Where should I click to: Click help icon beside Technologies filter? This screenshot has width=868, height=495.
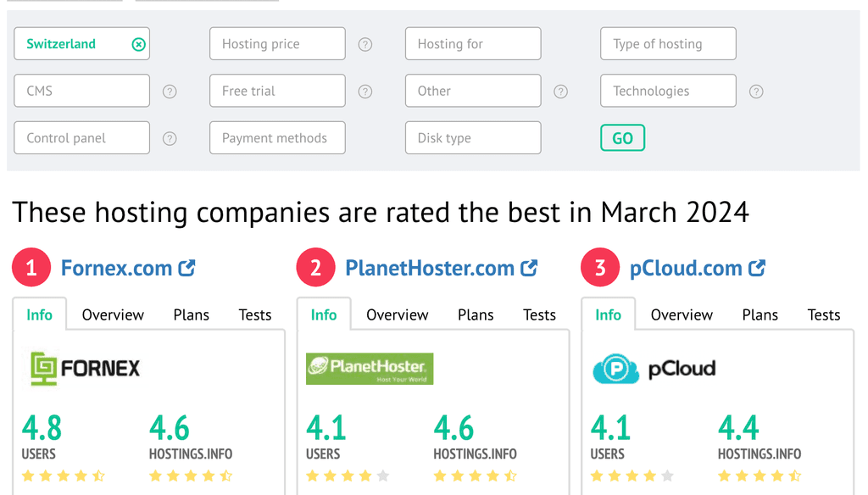click(x=756, y=92)
